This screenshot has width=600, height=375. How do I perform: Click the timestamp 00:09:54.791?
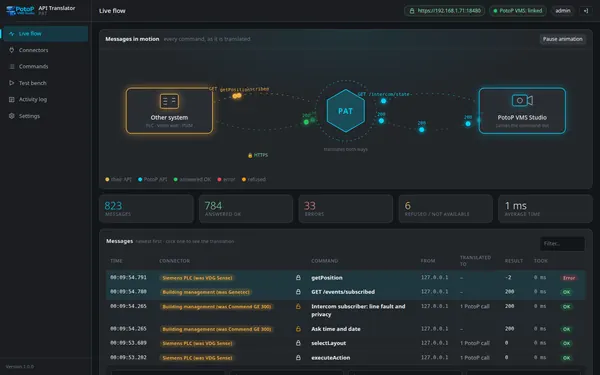[128, 277]
